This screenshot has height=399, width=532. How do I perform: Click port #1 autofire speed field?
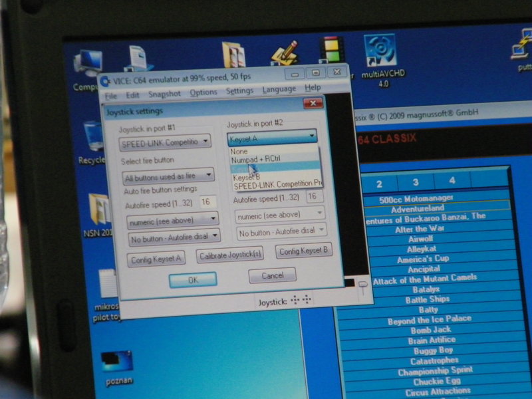pyautogui.click(x=205, y=201)
